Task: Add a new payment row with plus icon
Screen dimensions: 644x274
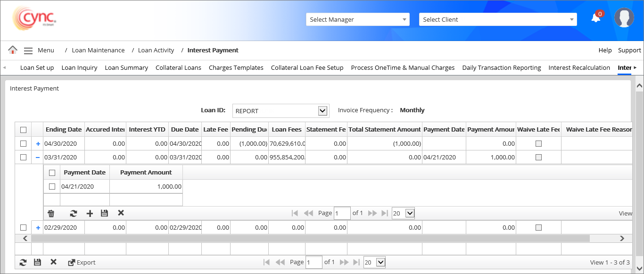Action: coord(90,213)
